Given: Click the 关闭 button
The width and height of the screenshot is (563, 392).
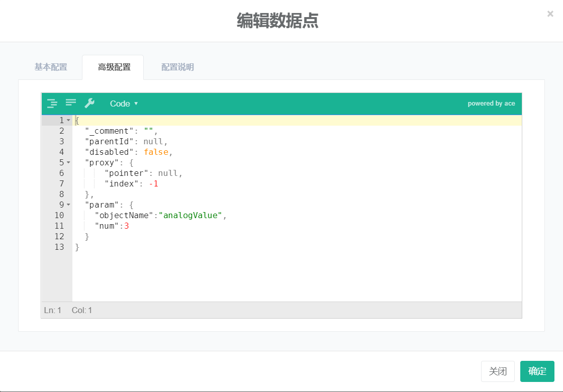Looking at the screenshot, I should [498, 371].
